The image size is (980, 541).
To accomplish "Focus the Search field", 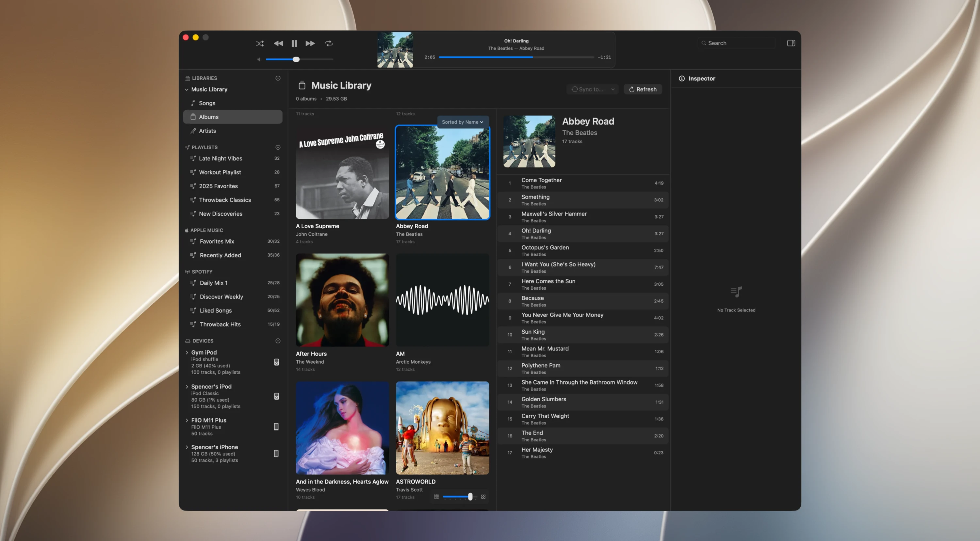I will click(x=737, y=43).
